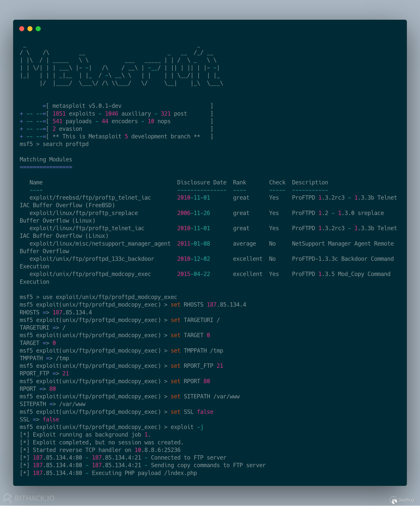Screen dimensions: 420x506
Task: Click the Check column header
Action: (277, 182)
